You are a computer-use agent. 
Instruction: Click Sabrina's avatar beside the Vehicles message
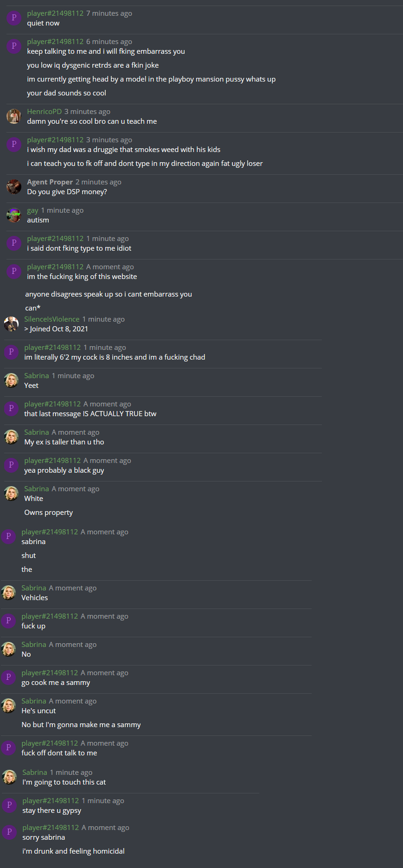[x=8, y=593]
